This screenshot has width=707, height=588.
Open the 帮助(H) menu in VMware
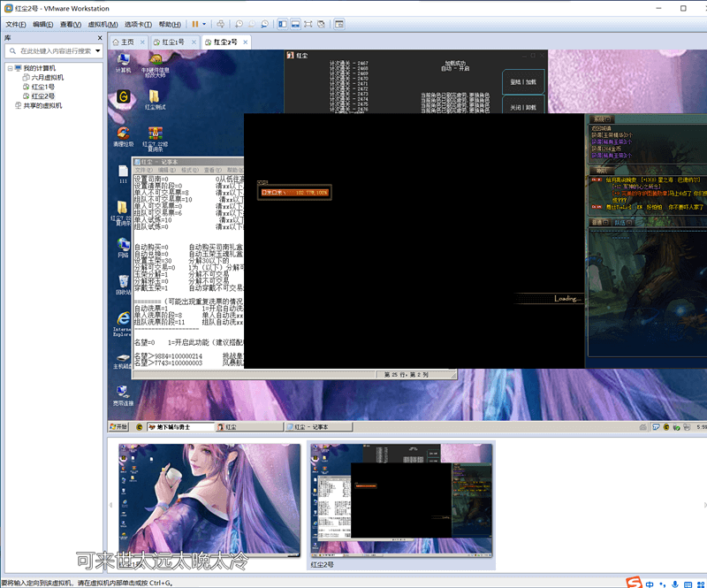tap(170, 25)
